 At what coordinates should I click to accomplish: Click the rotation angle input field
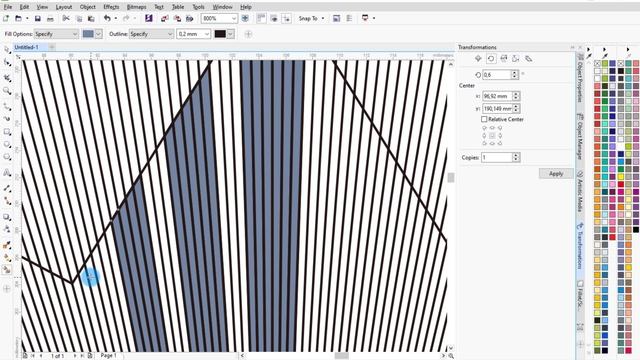point(497,75)
